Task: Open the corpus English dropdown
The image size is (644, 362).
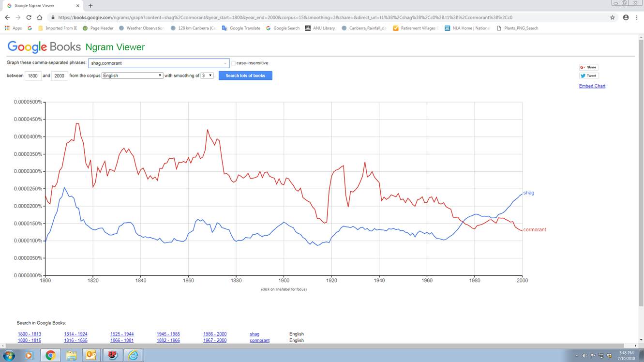Action: coord(132,75)
